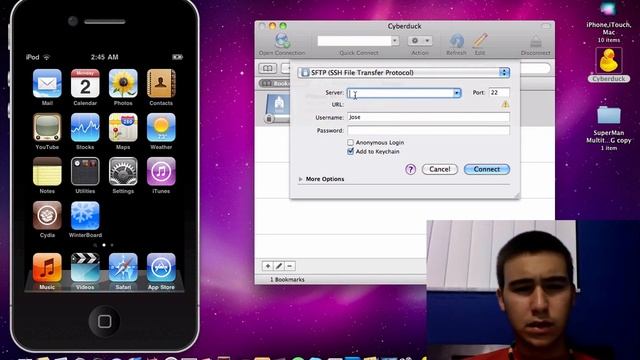Open the Weather app icon
The height and width of the screenshot is (360, 640).
click(161, 127)
